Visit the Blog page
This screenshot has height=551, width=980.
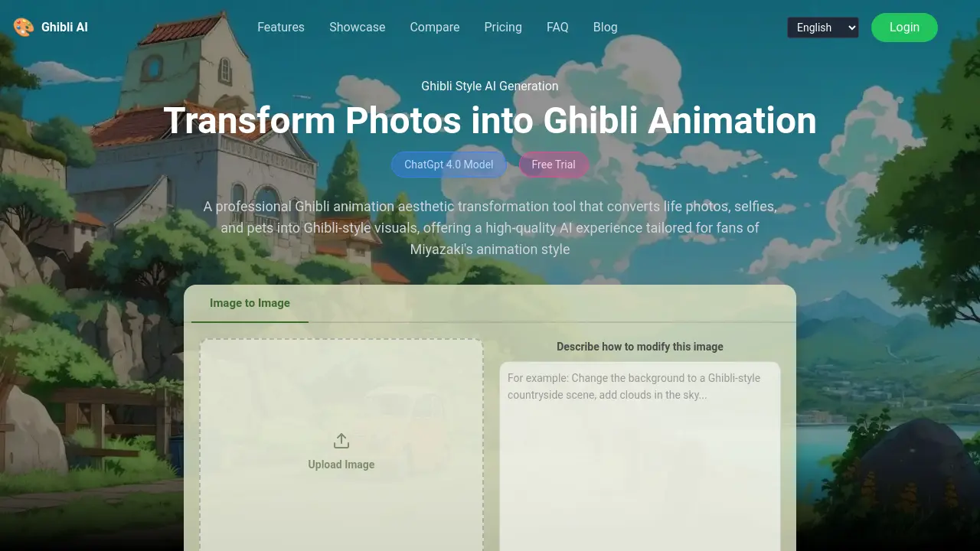point(605,28)
